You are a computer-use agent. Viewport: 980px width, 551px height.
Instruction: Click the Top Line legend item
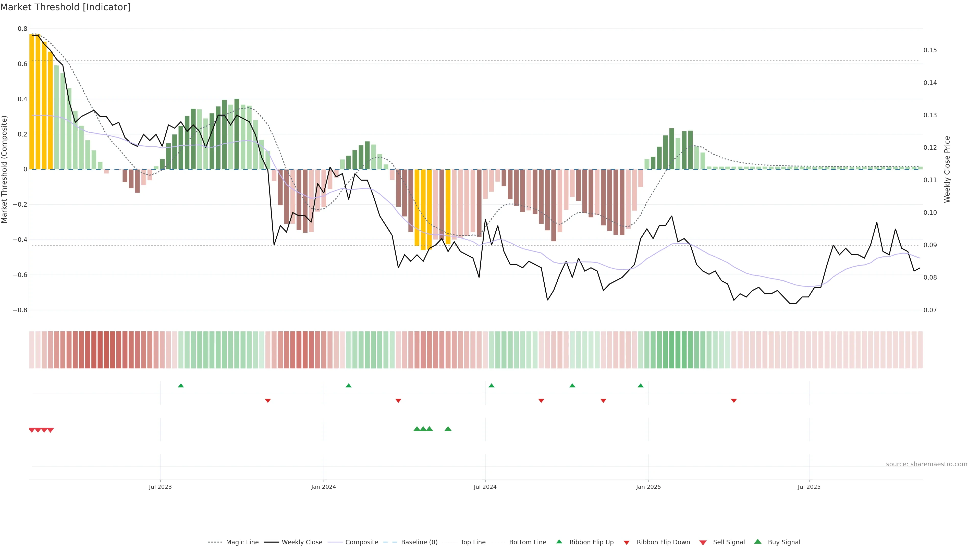[x=473, y=542]
